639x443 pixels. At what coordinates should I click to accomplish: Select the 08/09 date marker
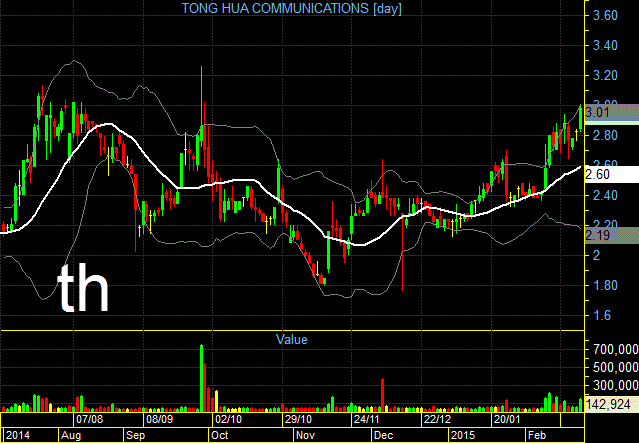tap(159, 419)
